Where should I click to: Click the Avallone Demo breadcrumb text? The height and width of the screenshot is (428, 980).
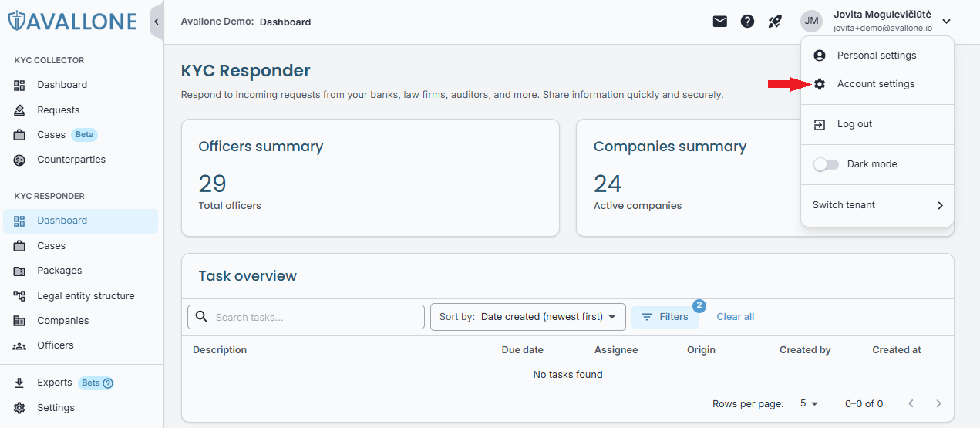click(x=217, y=22)
